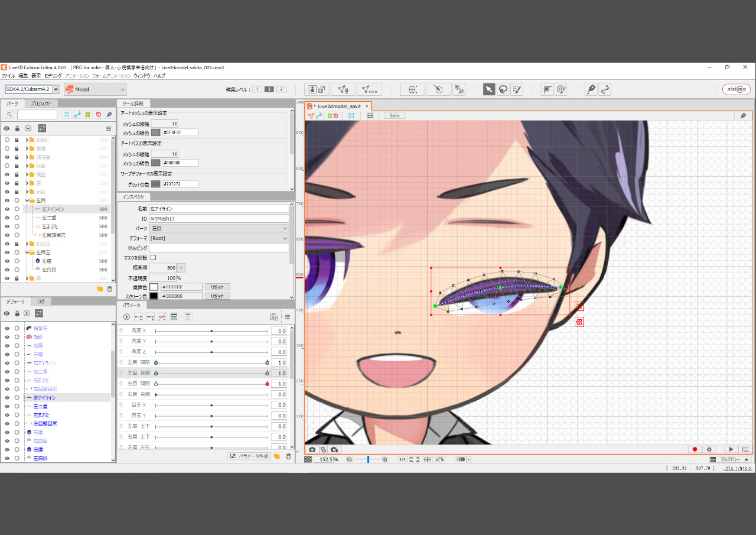Open automatic mesh generator (AUTO) tool

pos(370,89)
